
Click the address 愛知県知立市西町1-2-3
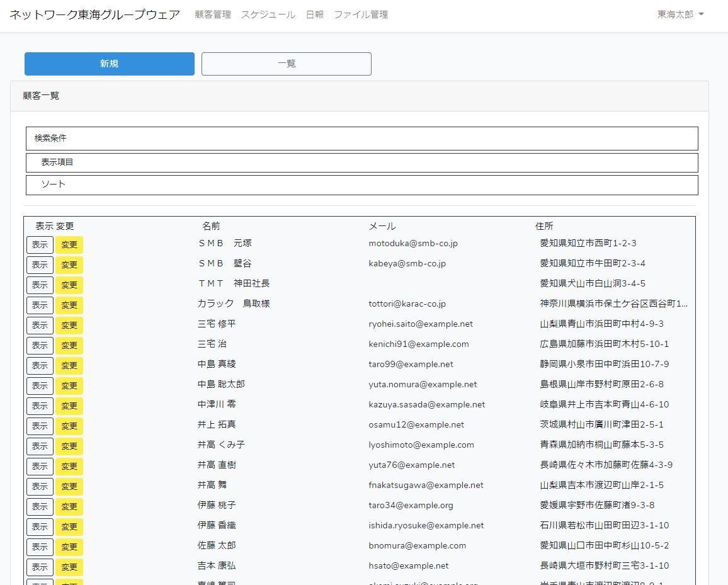588,243
